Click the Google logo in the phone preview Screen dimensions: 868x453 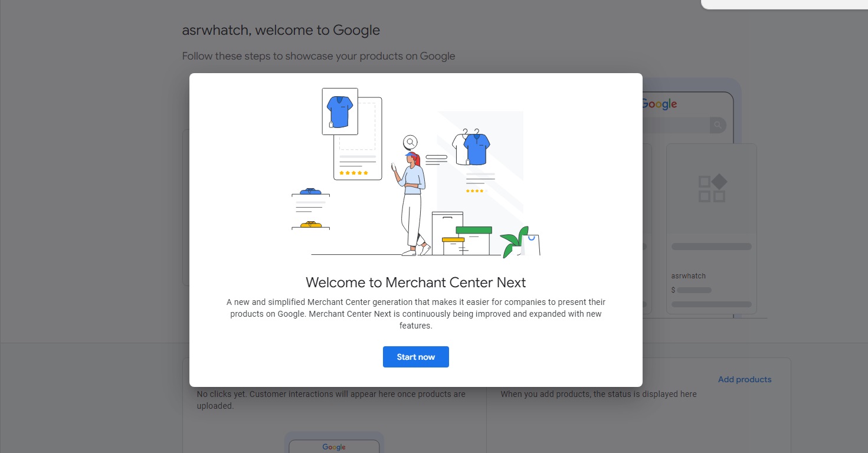(659, 104)
